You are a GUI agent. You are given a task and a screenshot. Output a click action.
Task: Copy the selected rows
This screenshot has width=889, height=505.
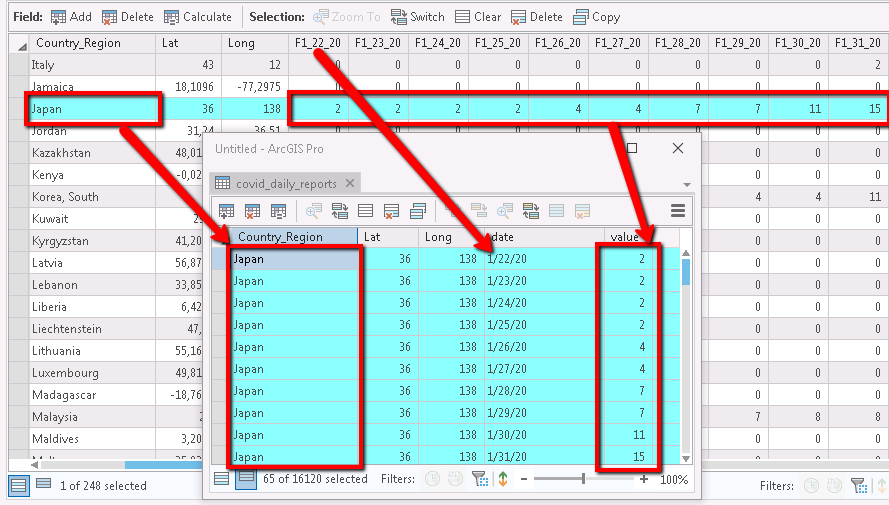click(x=596, y=17)
